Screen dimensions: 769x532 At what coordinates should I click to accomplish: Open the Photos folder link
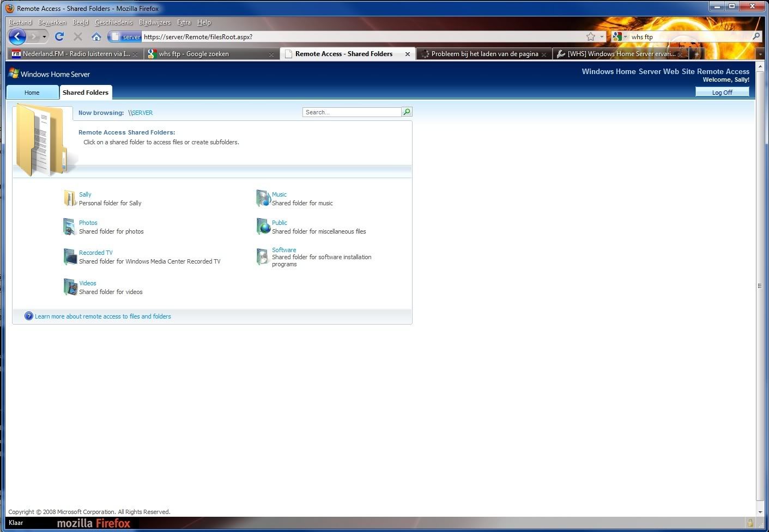88,223
